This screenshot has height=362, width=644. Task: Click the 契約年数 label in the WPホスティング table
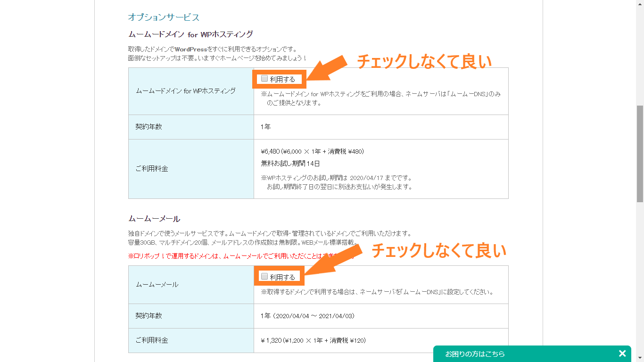click(x=149, y=127)
